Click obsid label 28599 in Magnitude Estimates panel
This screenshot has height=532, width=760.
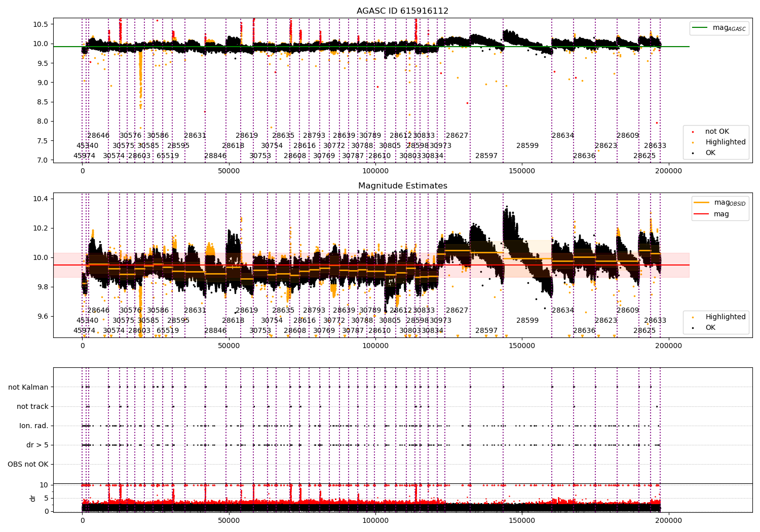click(527, 321)
